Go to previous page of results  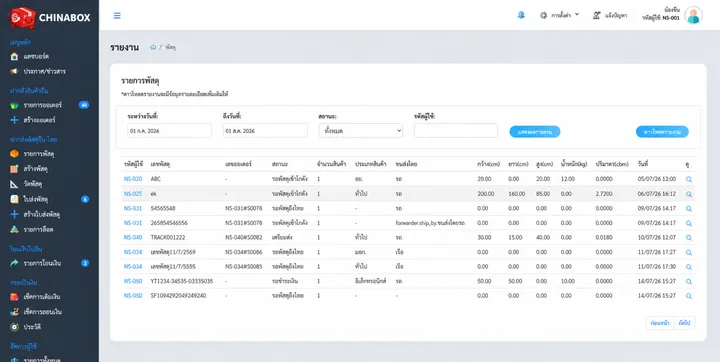(659, 323)
